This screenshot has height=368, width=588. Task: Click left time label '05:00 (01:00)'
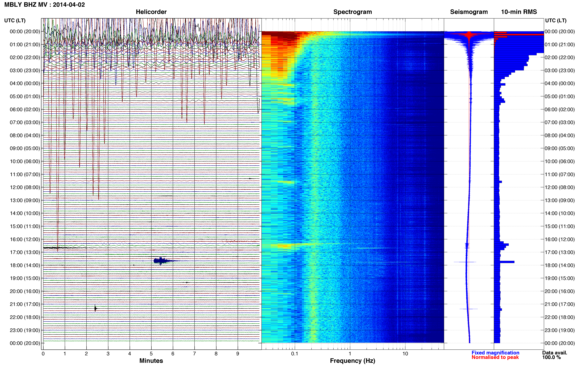point(25,96)
